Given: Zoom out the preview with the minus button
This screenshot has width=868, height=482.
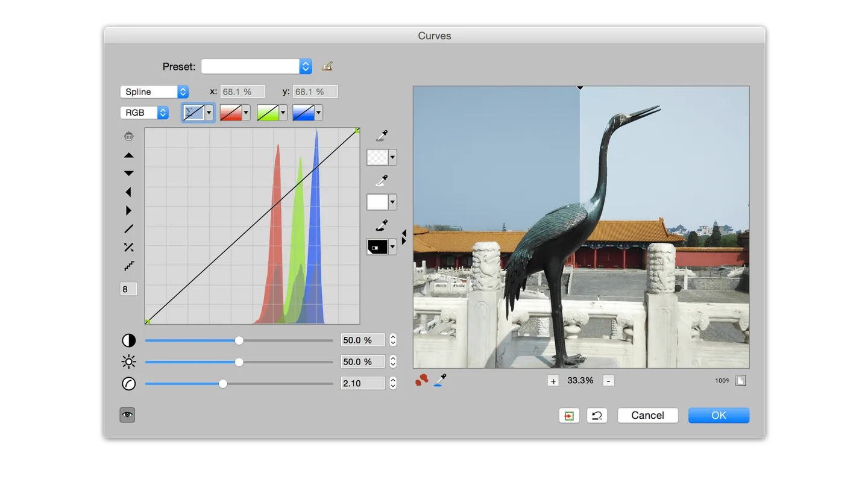Looking at the screenshot, I should click(x=609, y=381).
